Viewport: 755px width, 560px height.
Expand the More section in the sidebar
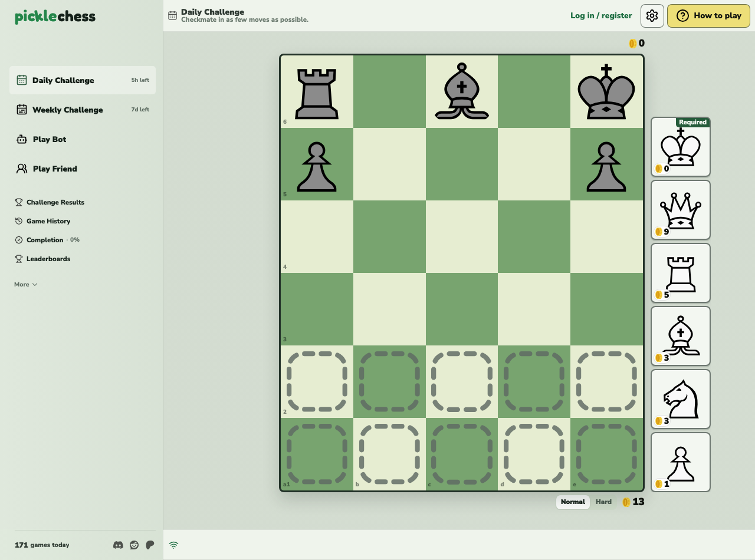click(x=26, y=285)
